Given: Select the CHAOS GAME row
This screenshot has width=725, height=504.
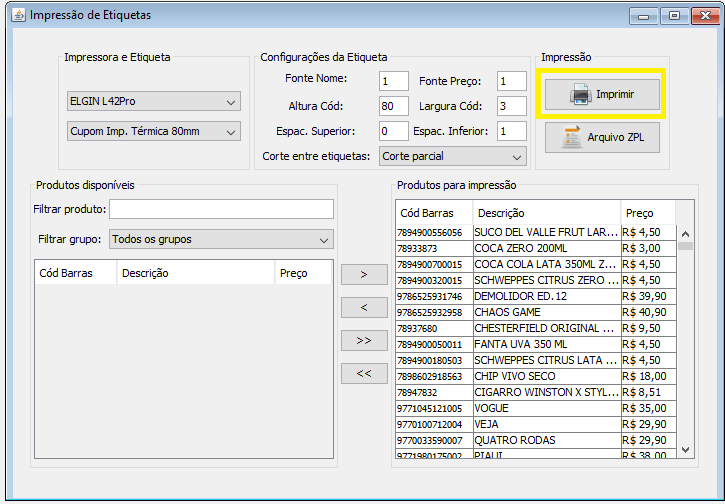Looking at the screenshot, I should click(536, 313).
